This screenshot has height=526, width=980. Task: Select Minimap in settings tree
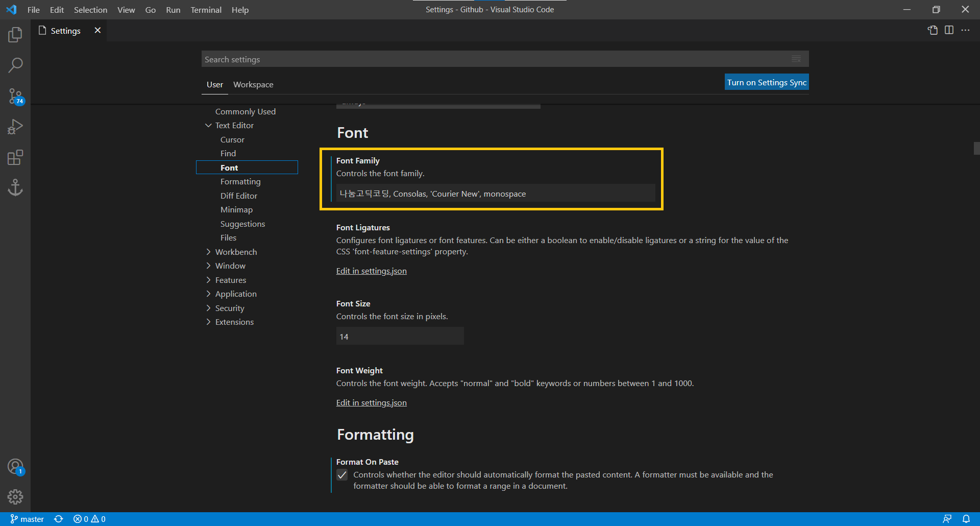click(236, 209)
